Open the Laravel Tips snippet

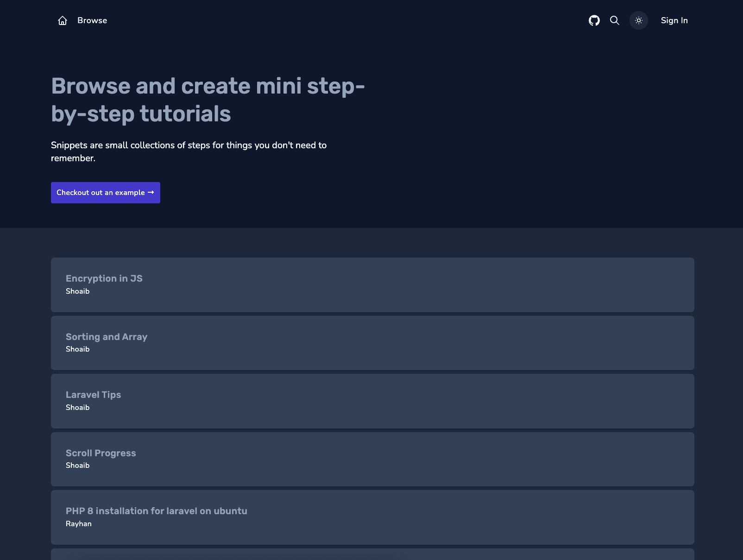coord(93,395)
